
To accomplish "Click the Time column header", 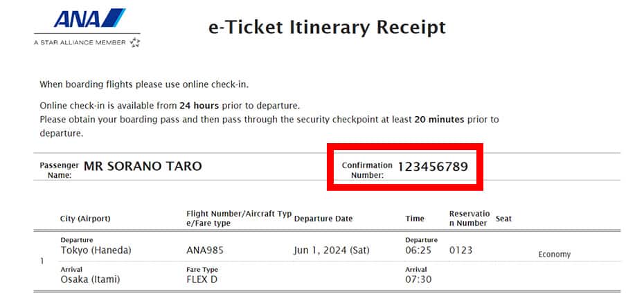I will [415, 219].
